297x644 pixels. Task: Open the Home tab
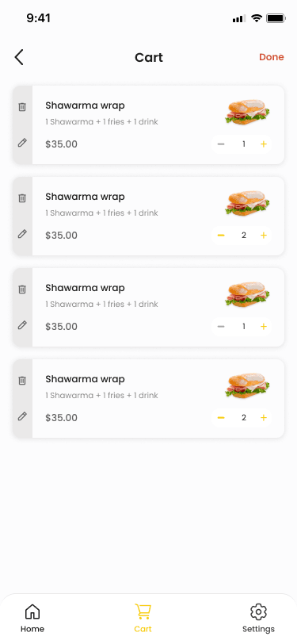click(x=32, y=618)
